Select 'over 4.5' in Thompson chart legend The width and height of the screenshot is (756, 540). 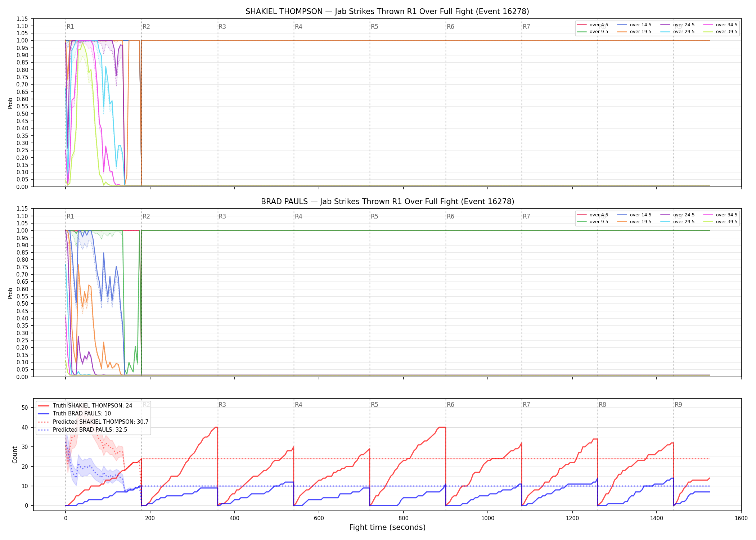(x=593, y=25)
